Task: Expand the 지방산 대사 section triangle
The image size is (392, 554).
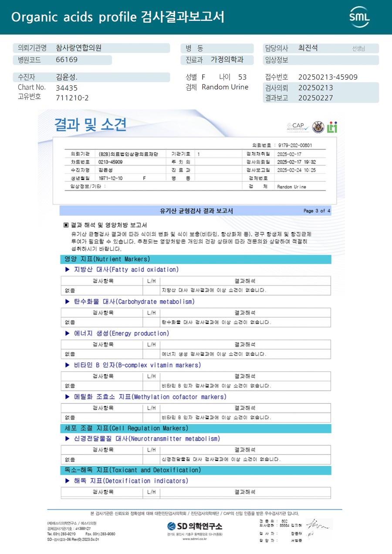Action: 67,270
